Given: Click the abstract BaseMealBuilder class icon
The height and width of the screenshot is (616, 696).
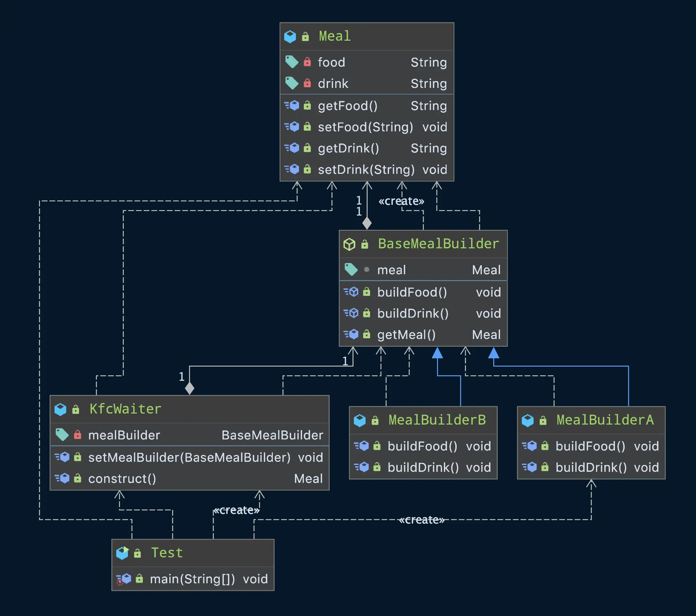Looking at the screenshot, I should pyautogui.click(x=349, y=244).
